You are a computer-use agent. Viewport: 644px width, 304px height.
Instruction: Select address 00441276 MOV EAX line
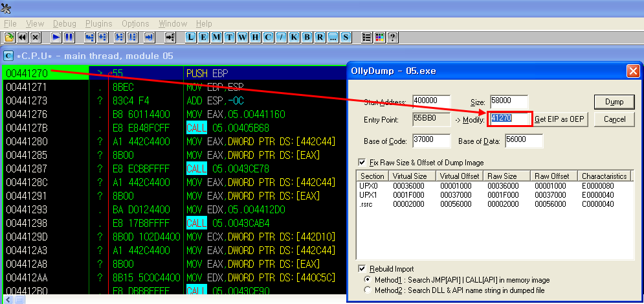click(x=174, y=114)
